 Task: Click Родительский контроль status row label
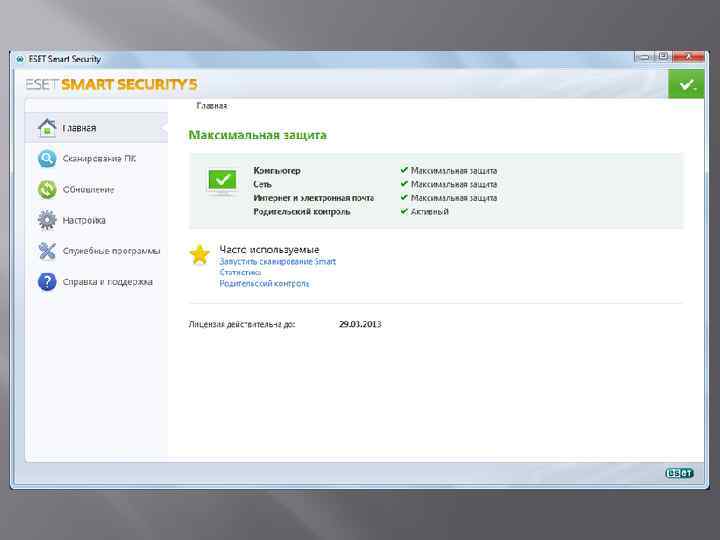(302, 212)
